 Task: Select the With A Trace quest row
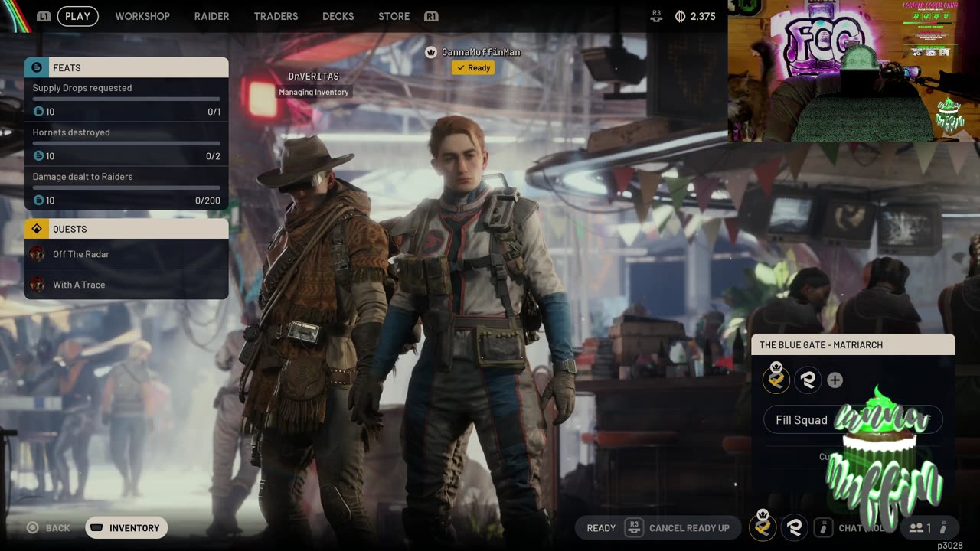tap(126, 285)
